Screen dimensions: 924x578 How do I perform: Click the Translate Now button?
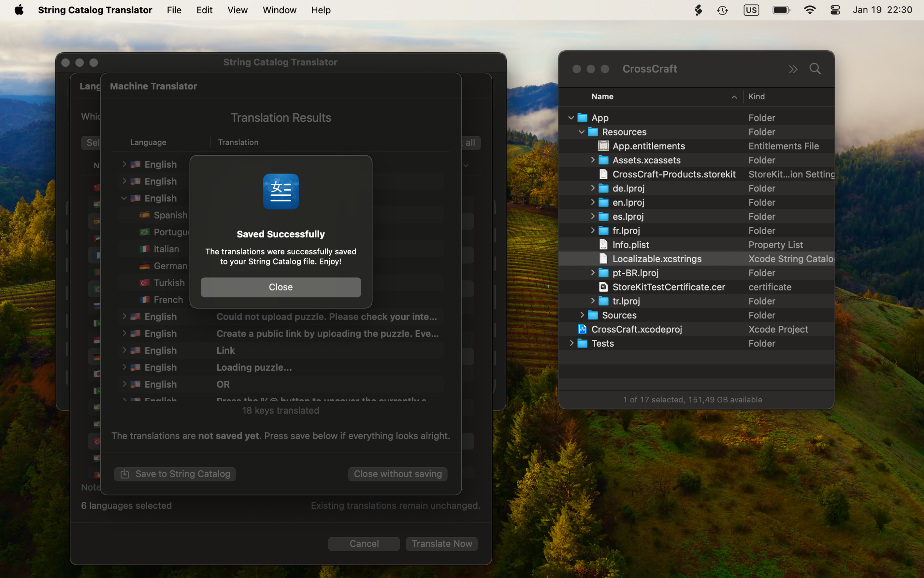click(442, 544)
